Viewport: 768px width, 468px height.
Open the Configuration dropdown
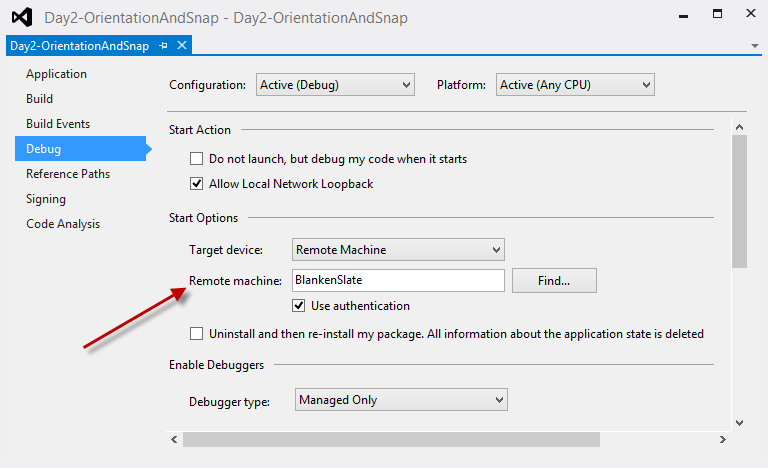click(335, 85)
